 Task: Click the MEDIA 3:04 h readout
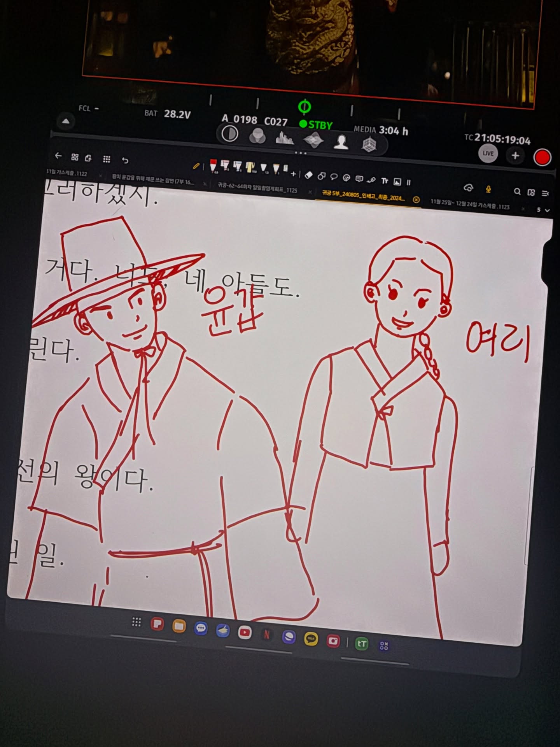pyautogui.click(x=381, y=130)
